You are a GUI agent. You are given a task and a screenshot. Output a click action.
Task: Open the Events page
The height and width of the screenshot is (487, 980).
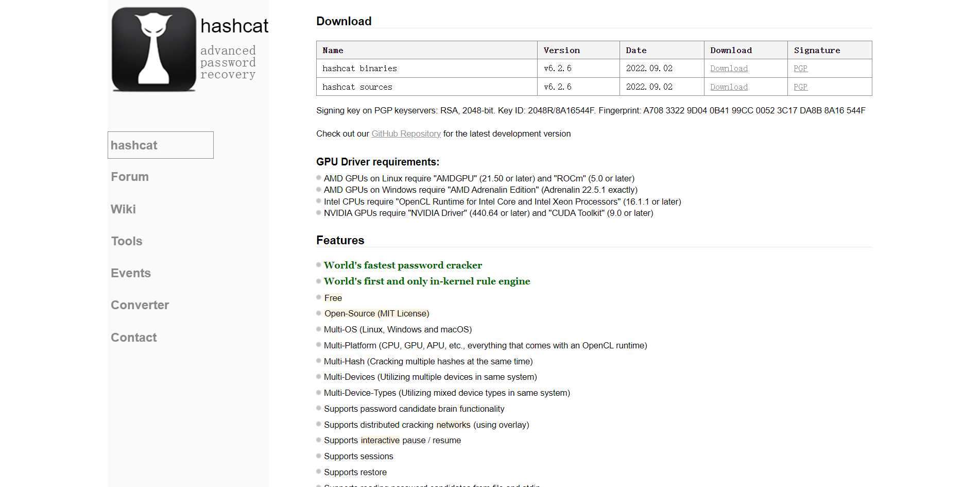[x=131, y=273]
